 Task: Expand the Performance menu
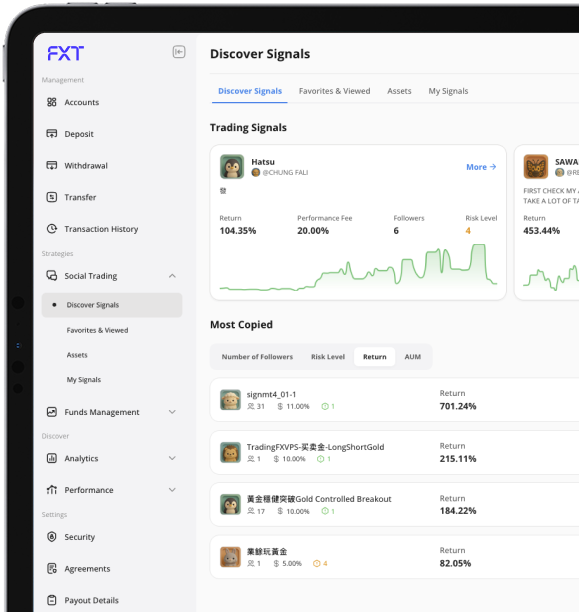tap(172, 489)
